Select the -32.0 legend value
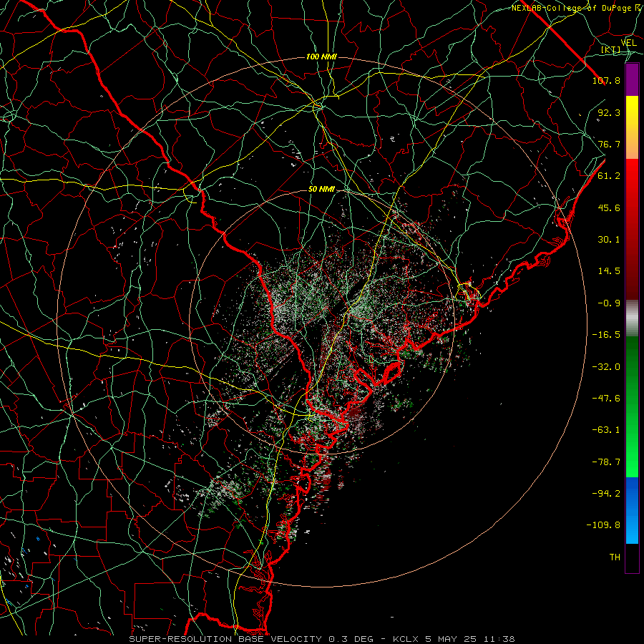This screenshot has width=644, height=644. click(606, 367)
